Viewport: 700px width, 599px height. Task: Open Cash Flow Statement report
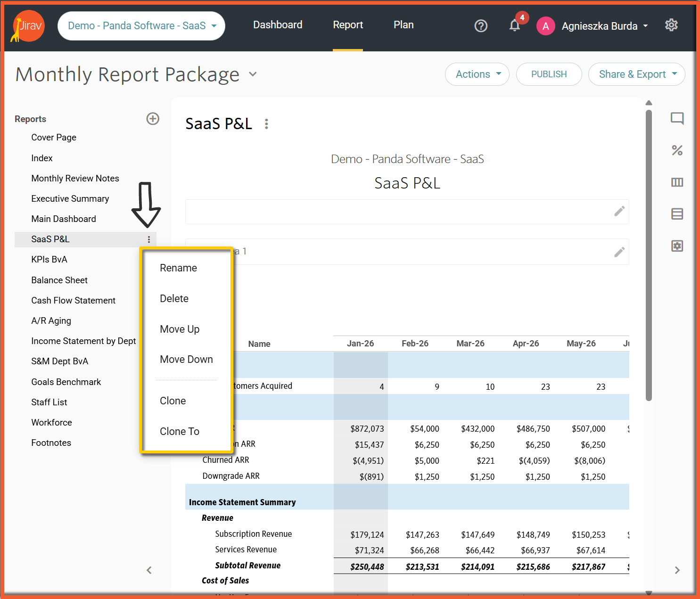(73, 300)
